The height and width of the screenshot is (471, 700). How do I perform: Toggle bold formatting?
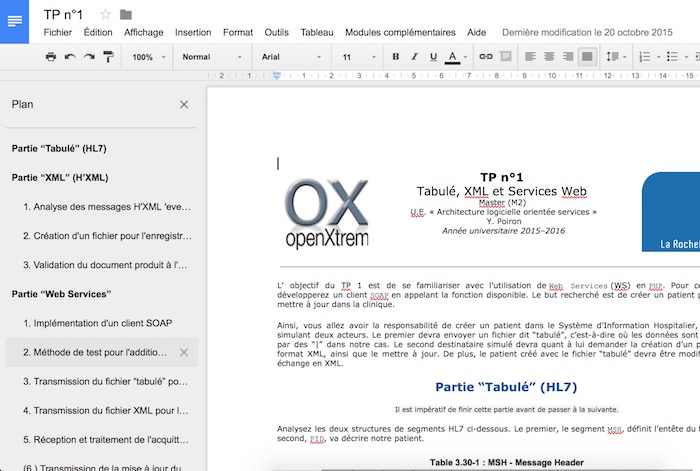396,57
